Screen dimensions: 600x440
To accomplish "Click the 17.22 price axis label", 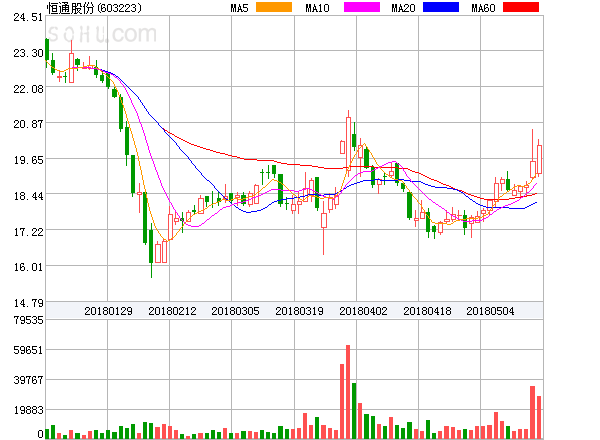I will coord(28,231).
